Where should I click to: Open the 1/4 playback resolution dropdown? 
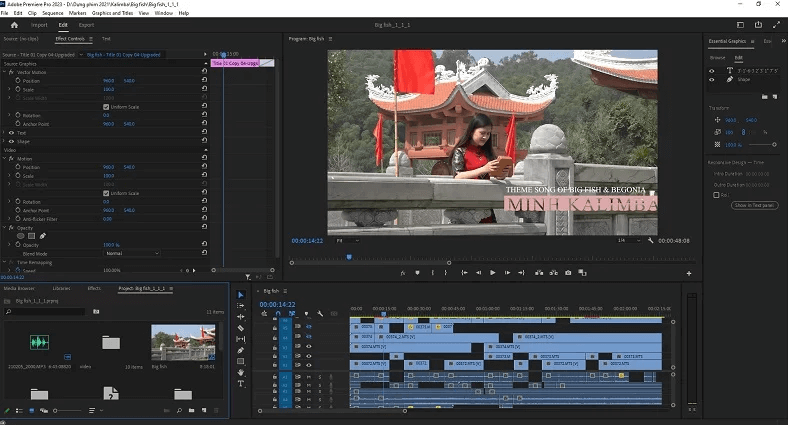(628, 241)
